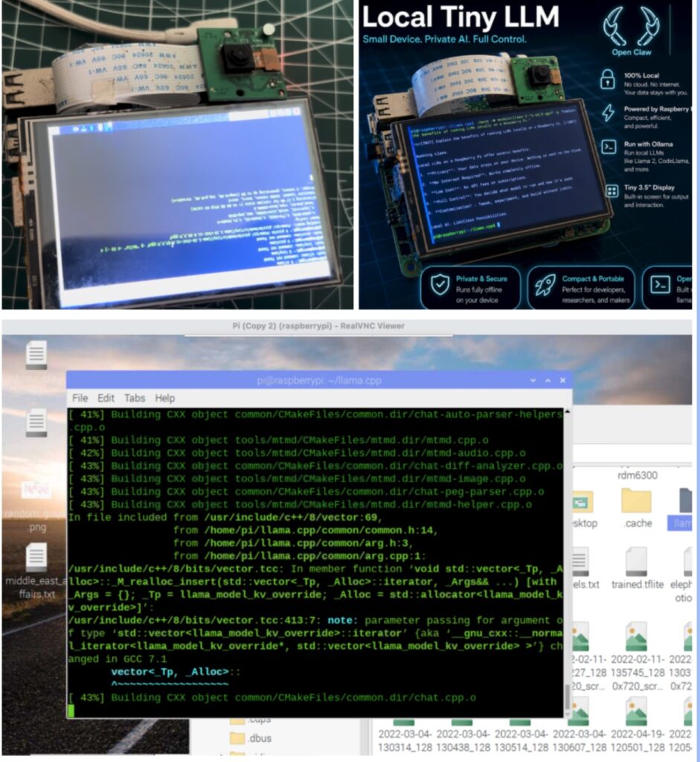Viewport: 700px width, 762px height.
Task: Open the Tabs menu in the terminal
Action: click(135, 399)
